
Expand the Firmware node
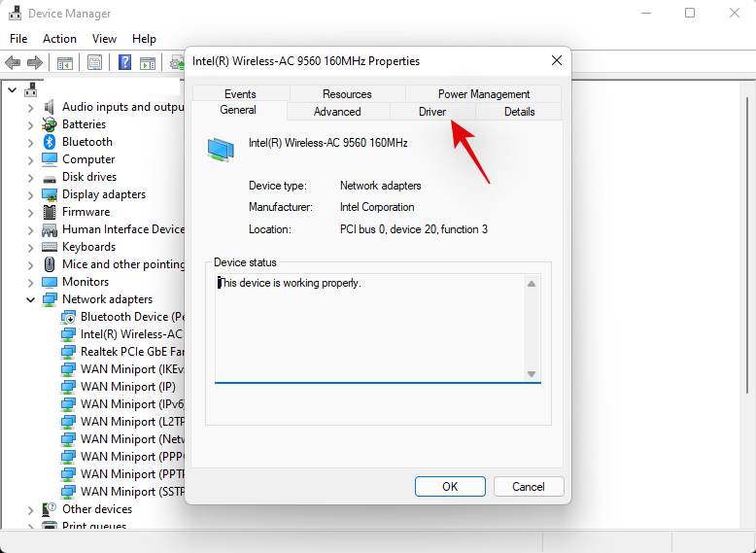pos(30,213)
